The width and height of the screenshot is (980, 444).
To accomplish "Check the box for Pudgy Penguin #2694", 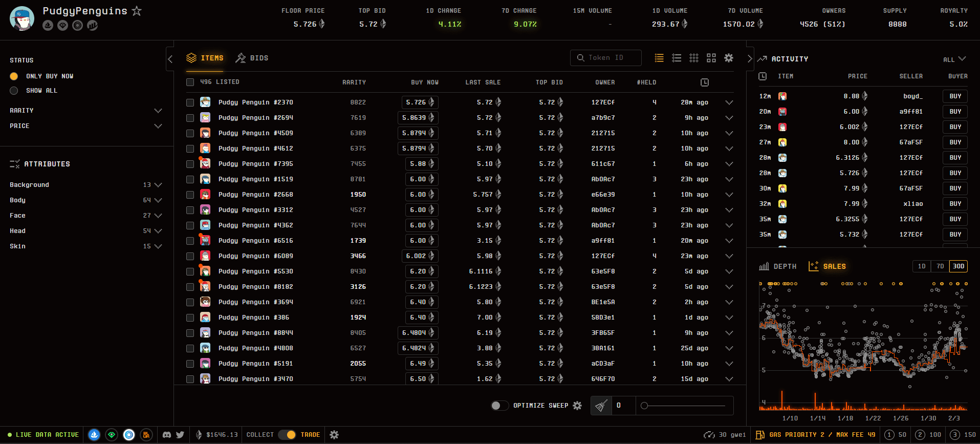I will [190, 118].
